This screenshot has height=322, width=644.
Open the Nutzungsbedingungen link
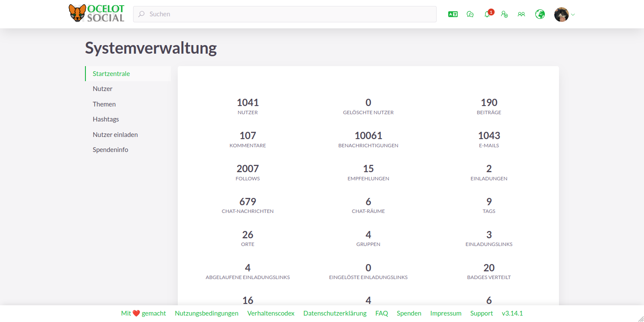coord(207,313)
